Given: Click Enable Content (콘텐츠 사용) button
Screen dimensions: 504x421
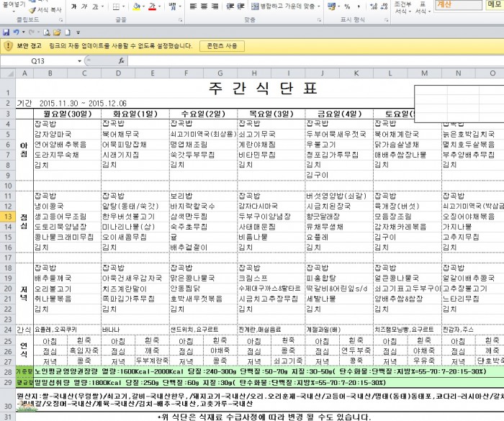Looking at the screenshot, I should [x=222, y=46].
